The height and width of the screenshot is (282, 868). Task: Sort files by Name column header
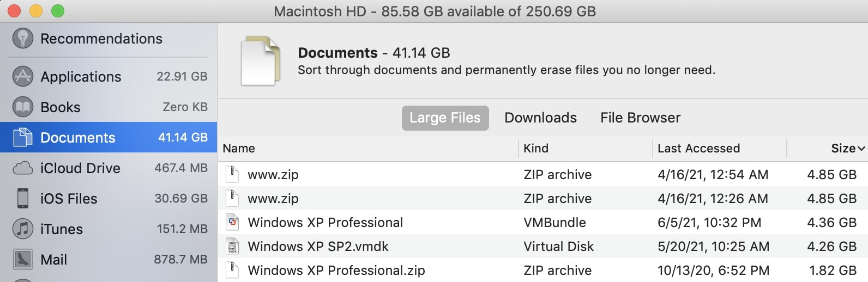(x=239, y=148)
